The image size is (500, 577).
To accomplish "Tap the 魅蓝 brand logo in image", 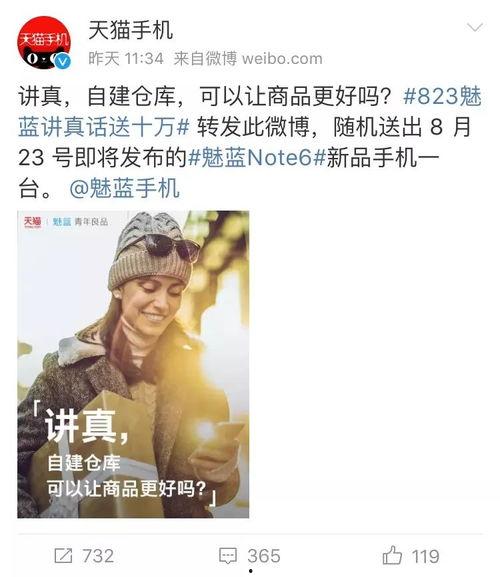I will [x=61, y=222].
